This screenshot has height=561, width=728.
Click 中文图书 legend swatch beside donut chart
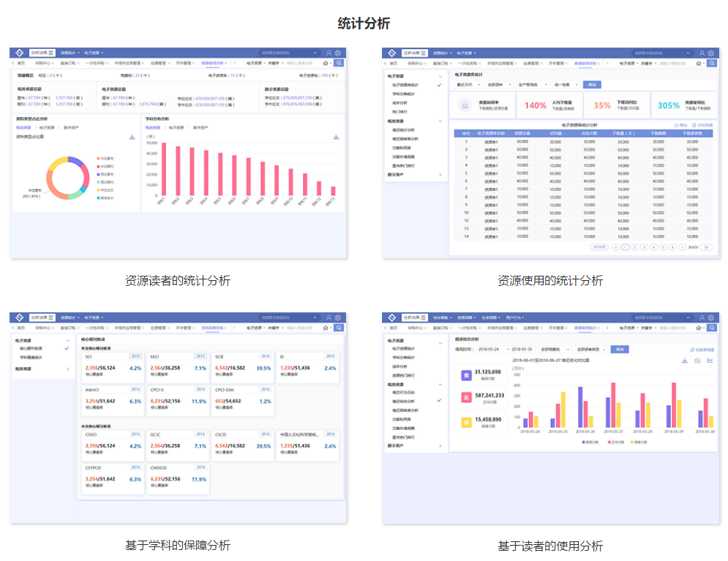pyautogui.click(x=98, y=157)
